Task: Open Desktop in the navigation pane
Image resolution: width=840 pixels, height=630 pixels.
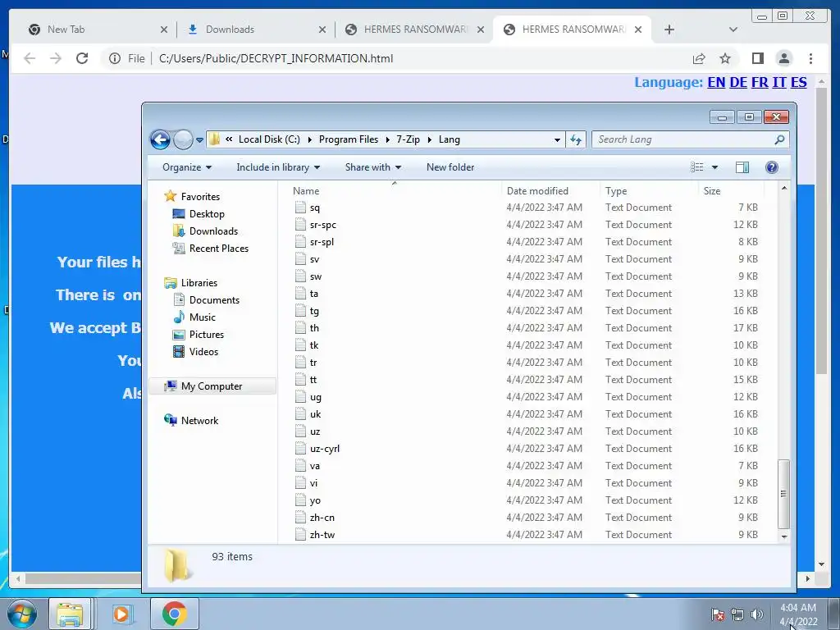Action: [207, 214]
